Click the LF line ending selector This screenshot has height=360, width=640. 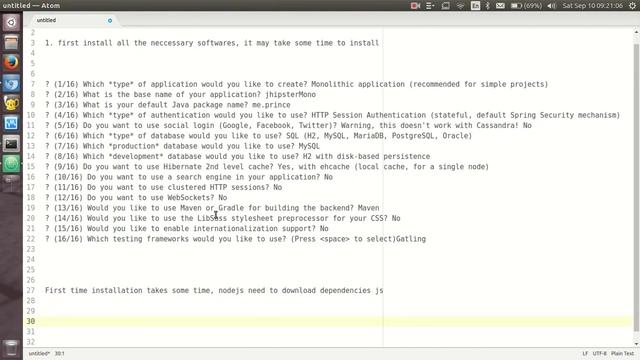[x=585, y=353]
